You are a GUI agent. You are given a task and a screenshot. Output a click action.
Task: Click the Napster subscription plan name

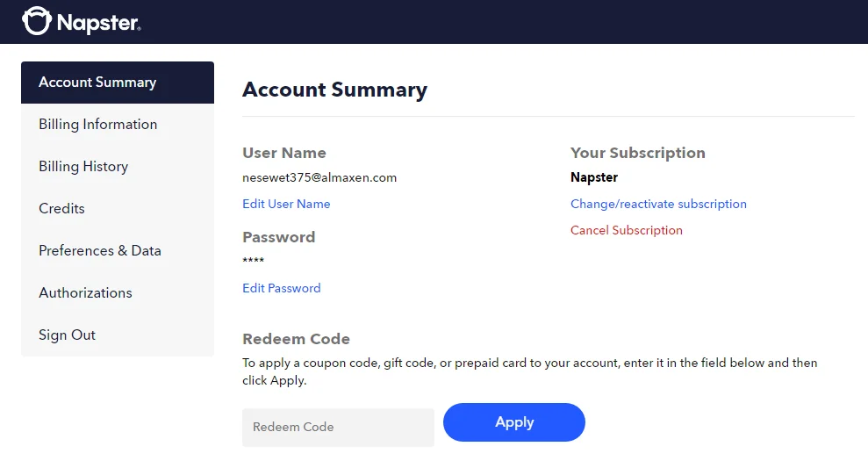tap(594, 177)
